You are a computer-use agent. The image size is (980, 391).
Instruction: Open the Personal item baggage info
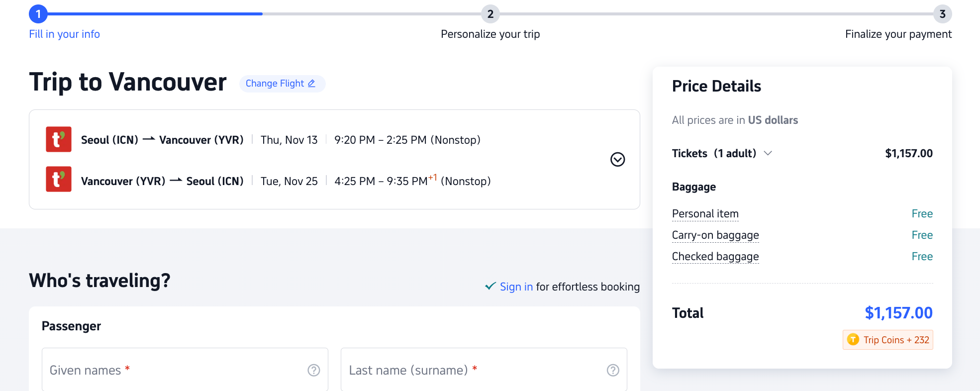705,214
